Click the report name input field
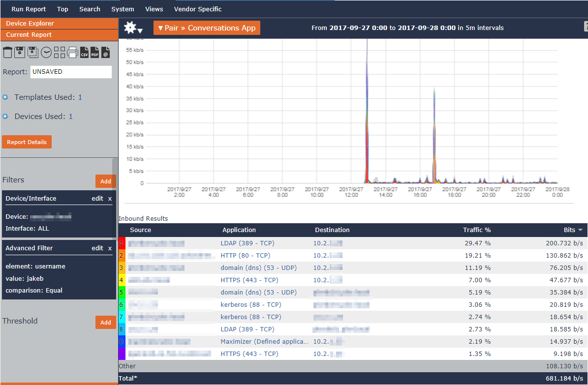The image size is (588, 385). tap(71, 72)
